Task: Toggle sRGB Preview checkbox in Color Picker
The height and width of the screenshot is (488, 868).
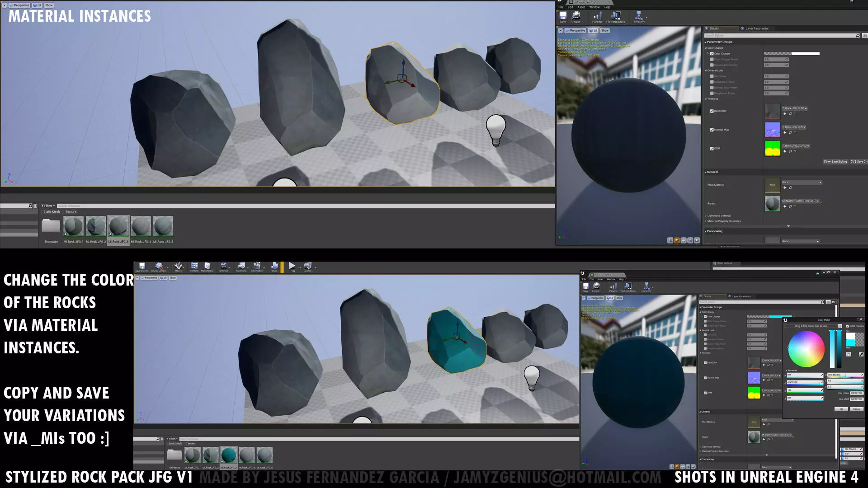Action: point(848,326)
